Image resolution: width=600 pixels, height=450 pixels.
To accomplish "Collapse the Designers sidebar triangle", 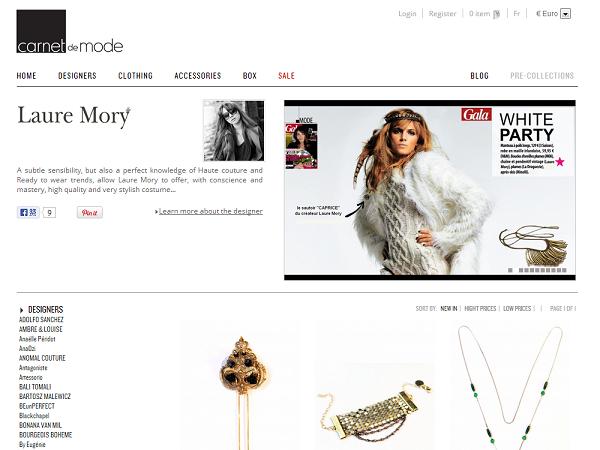I will pyautogui.click(x=21, y=310).
